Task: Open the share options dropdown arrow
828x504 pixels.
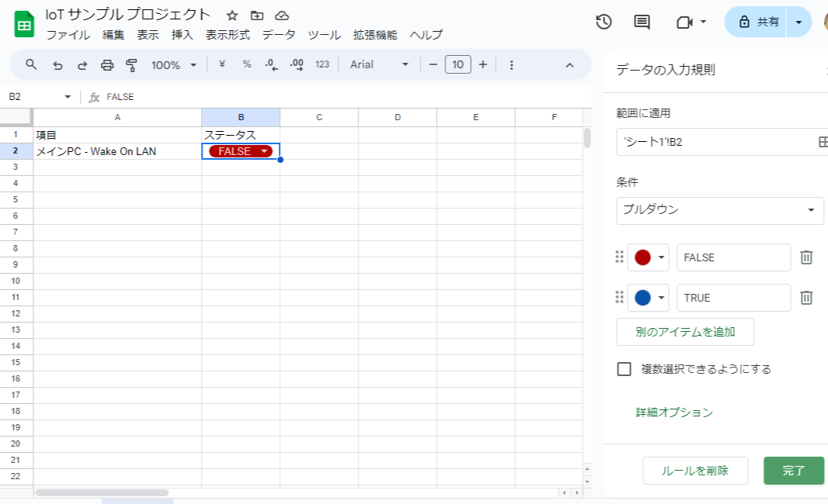Action: point(799,22)
